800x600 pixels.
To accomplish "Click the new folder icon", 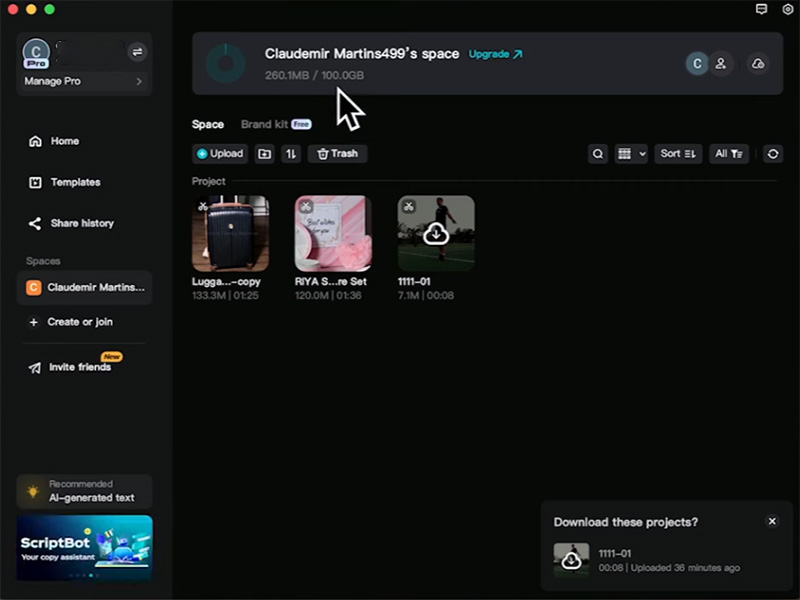I will point(264,154).
